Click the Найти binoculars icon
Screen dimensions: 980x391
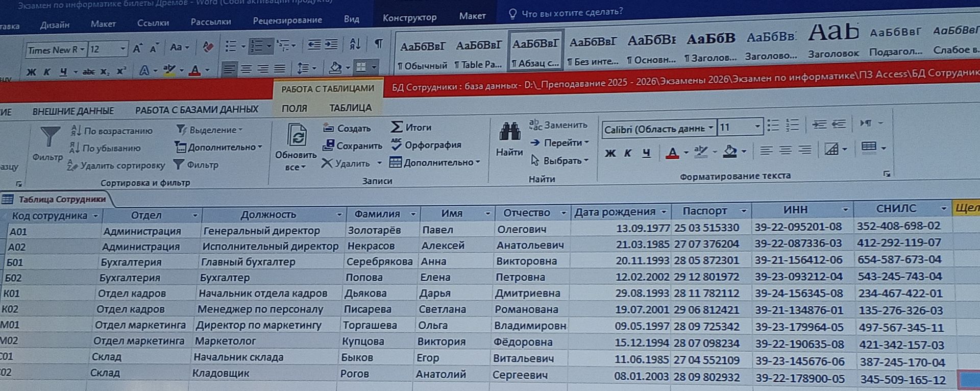(509, 132)
